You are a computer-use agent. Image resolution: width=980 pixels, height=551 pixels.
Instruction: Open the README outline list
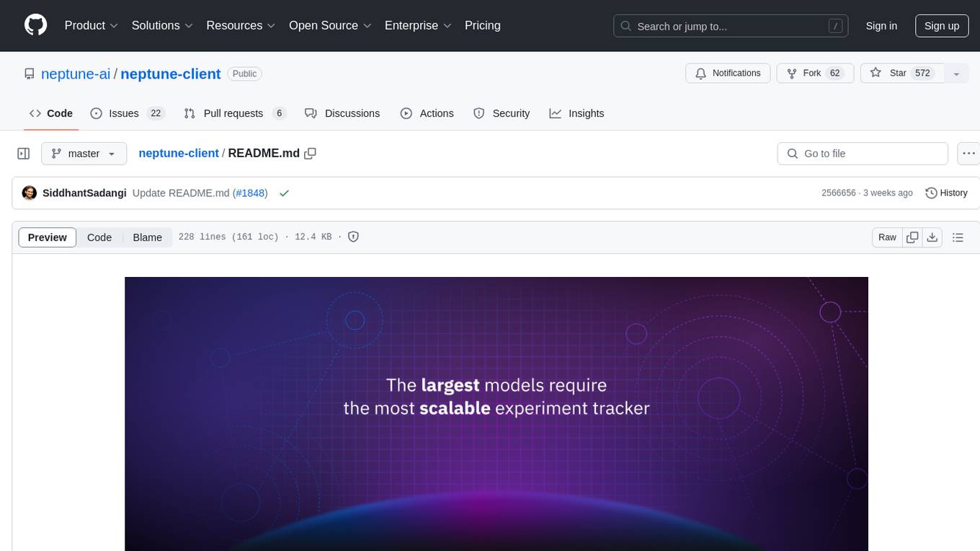[958, 237]
